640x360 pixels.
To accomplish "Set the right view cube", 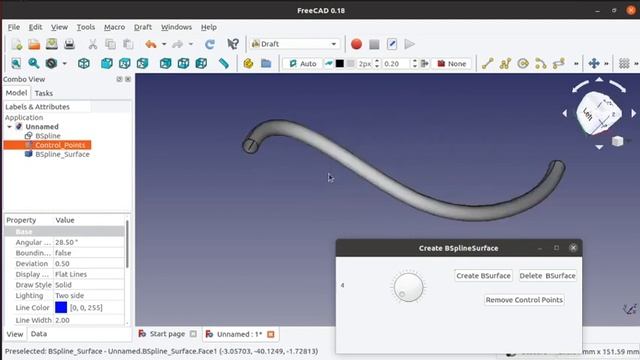I will tap(142, 63).
